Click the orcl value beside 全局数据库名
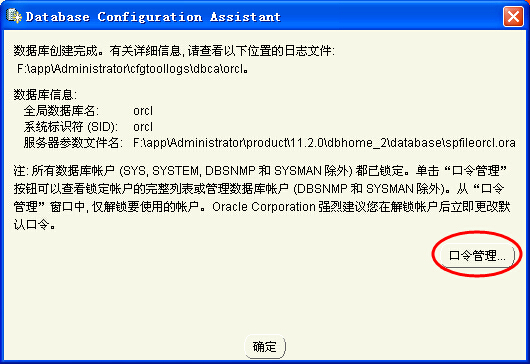This screenshot has height=364, width=530. point(143,111)
